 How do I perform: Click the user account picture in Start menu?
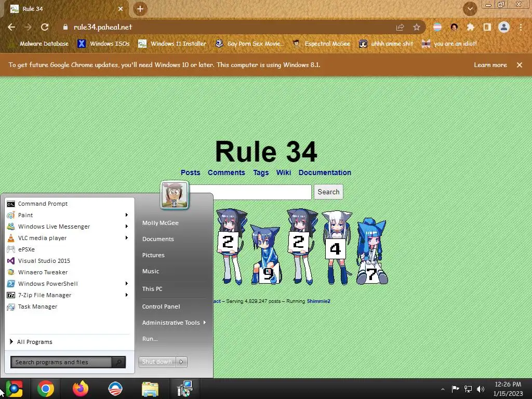coord(175,195)
